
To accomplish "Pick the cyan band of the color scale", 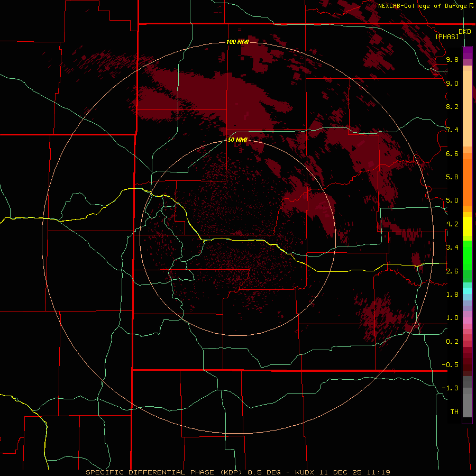I will point(467,291).
